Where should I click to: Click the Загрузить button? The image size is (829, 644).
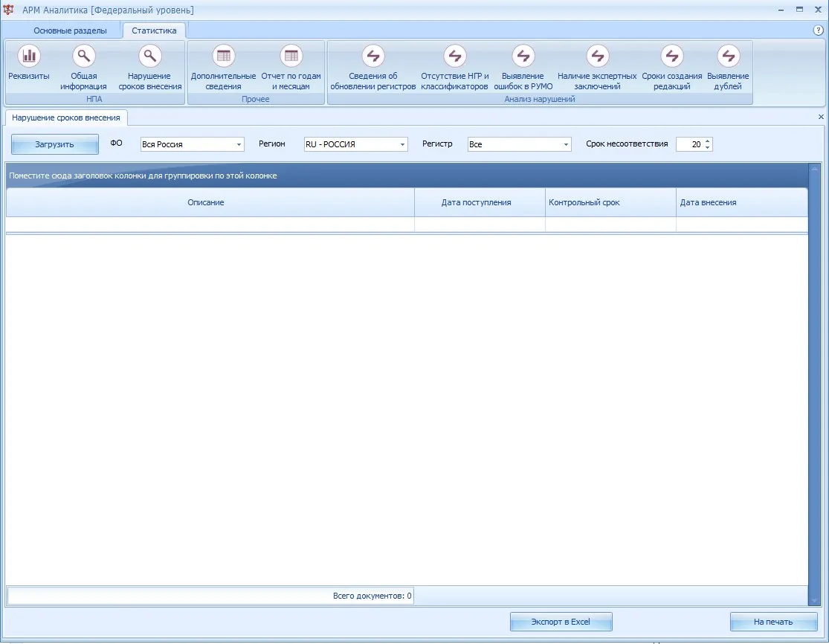54,144
